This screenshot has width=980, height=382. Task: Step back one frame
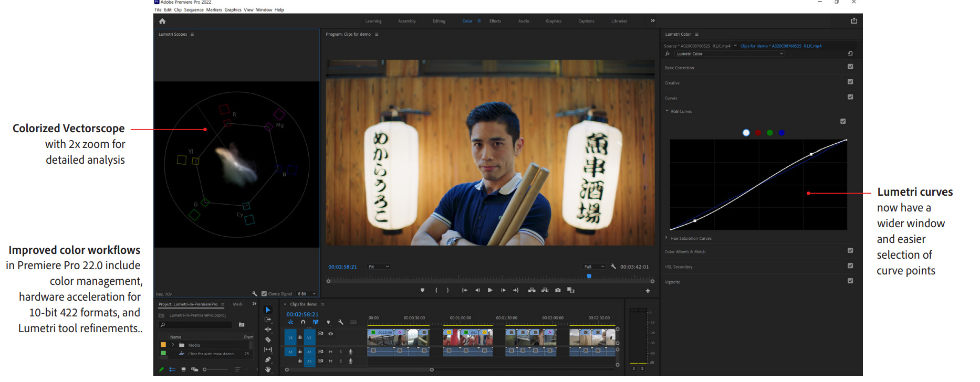point(477,290)
